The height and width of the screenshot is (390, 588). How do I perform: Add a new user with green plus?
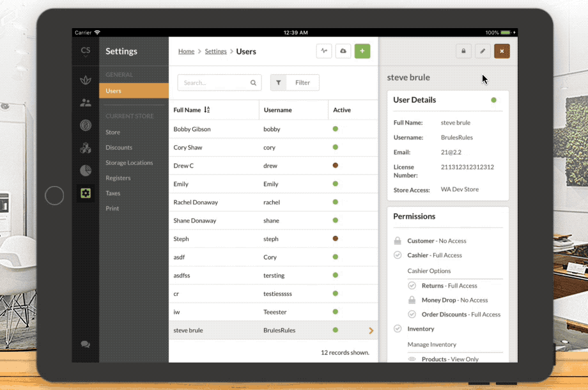(362, 51)
